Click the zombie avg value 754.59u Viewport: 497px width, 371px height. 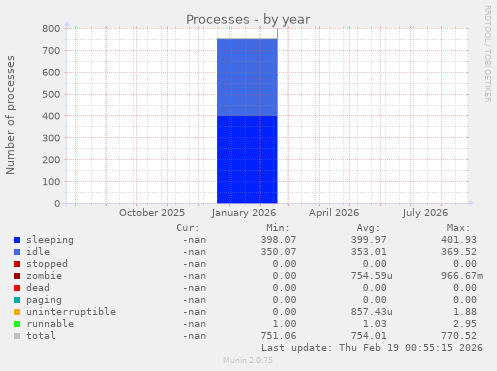(x=372, y=276)
